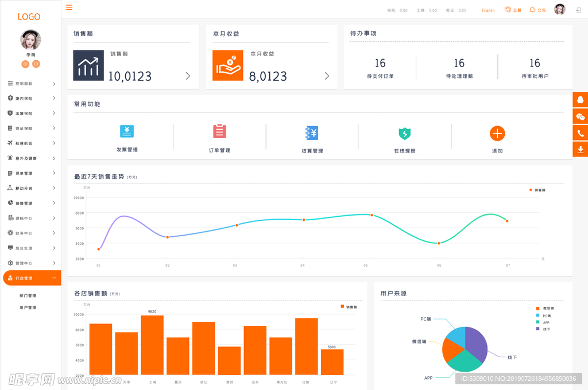Click the hamburger menu icon in header
This screenshot has height=390, width=588.
click(x=69, y=7)
